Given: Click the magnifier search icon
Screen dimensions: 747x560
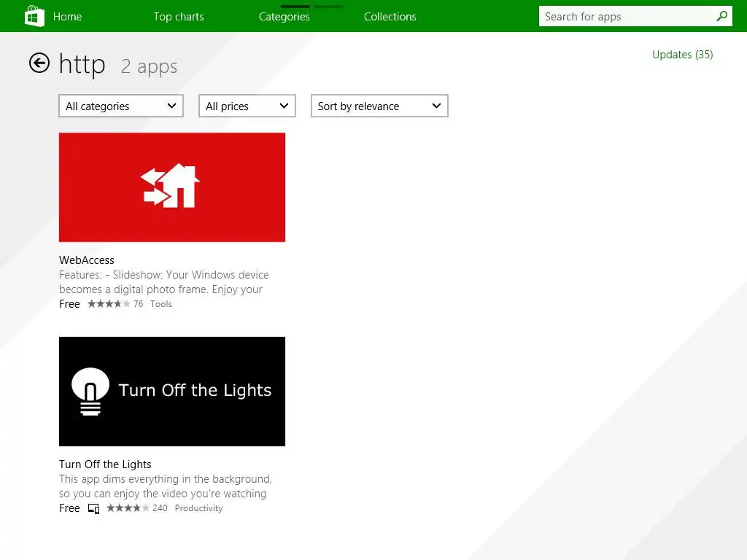Looking at the screenshot, I should coord(721,16).
